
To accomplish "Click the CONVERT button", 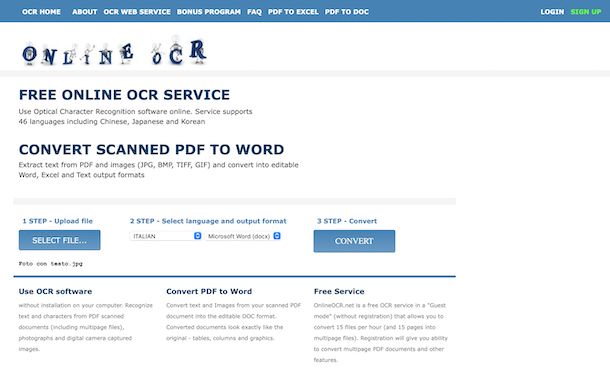I will point(354,241).
